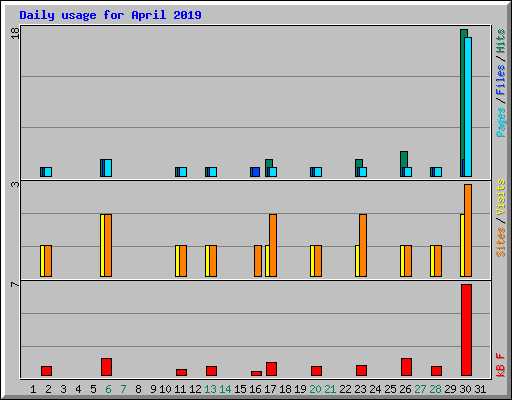Screen dimensions: 512x400
Task: Click green day label '27'
Action: [x=420, y=389]
